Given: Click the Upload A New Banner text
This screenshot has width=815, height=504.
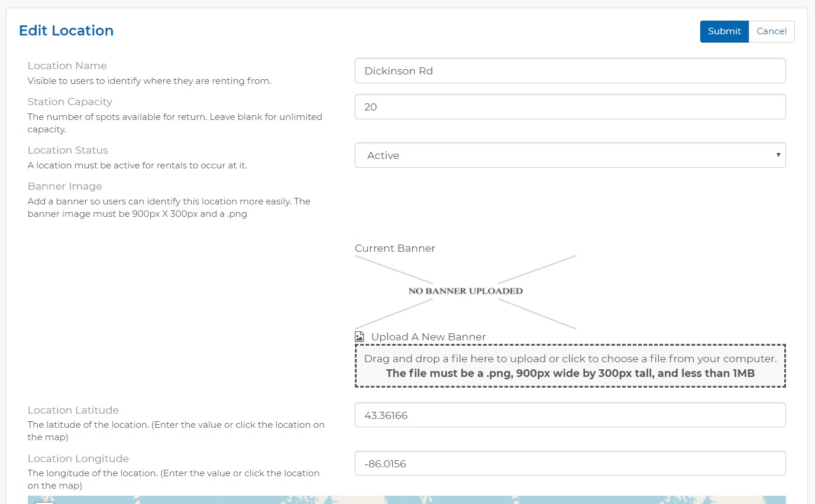Looking at the screenshot, I should (428, 337).
